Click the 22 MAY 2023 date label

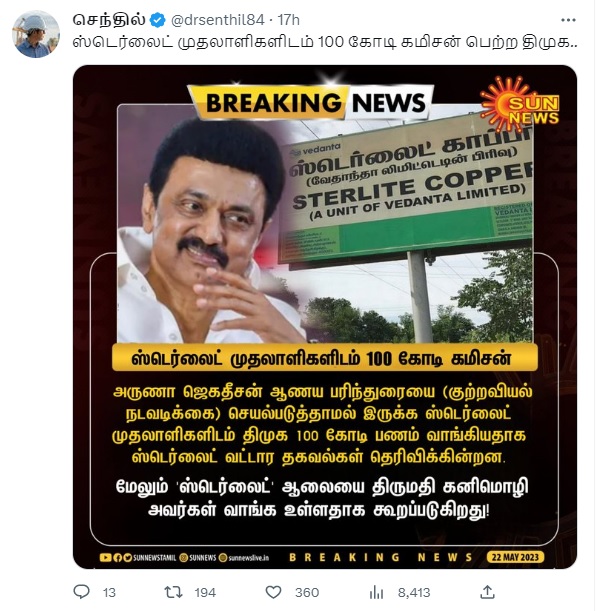tap(515, 557)
